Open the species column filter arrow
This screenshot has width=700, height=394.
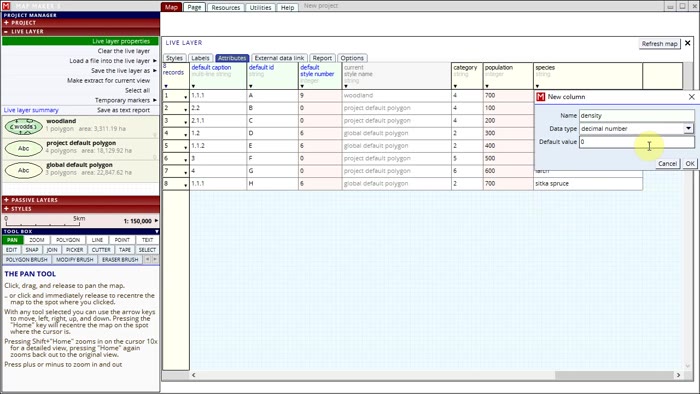538,86
